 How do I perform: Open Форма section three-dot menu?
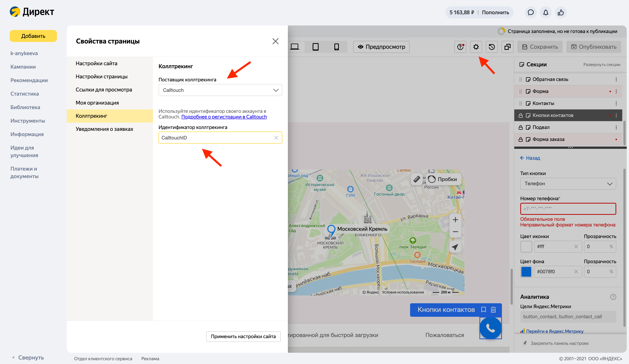pos(616,91)
